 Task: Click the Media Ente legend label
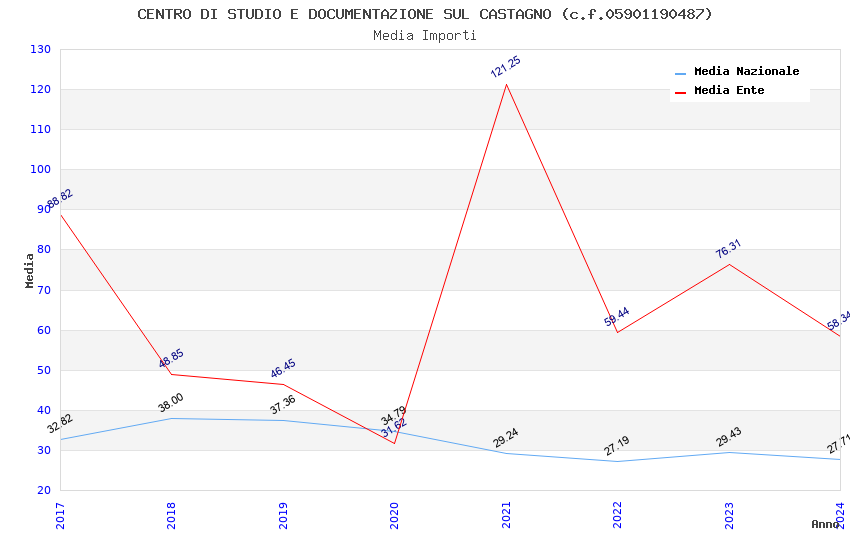pos(729,90)
